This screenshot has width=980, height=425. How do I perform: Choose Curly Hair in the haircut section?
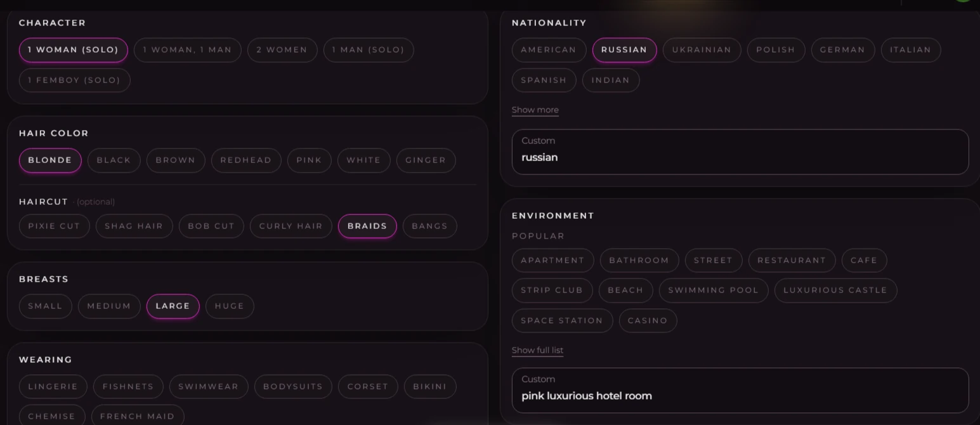pyautogui.click(x=291, y=226)
